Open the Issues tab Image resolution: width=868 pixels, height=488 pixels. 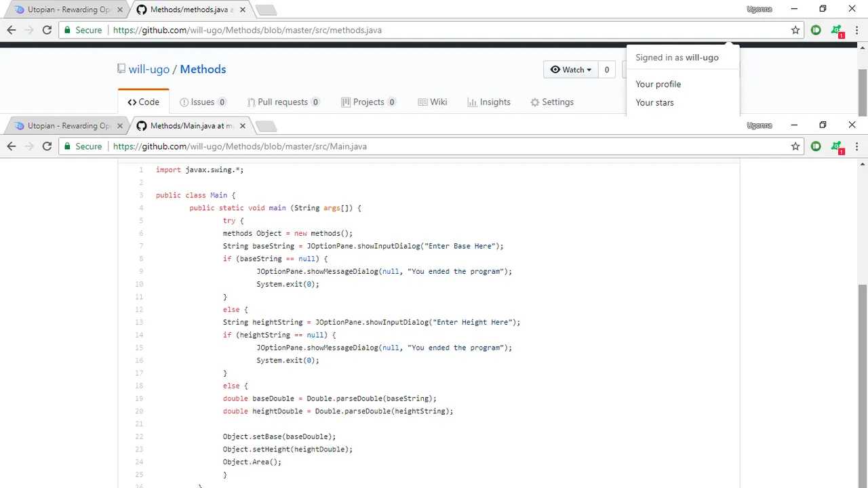tap(203, 102)
